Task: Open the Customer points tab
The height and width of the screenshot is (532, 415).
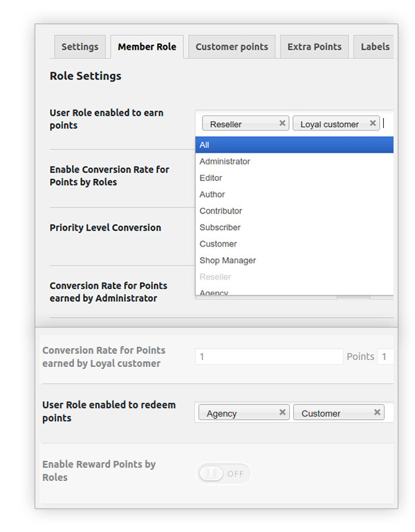Action: (x=232, y=47)
